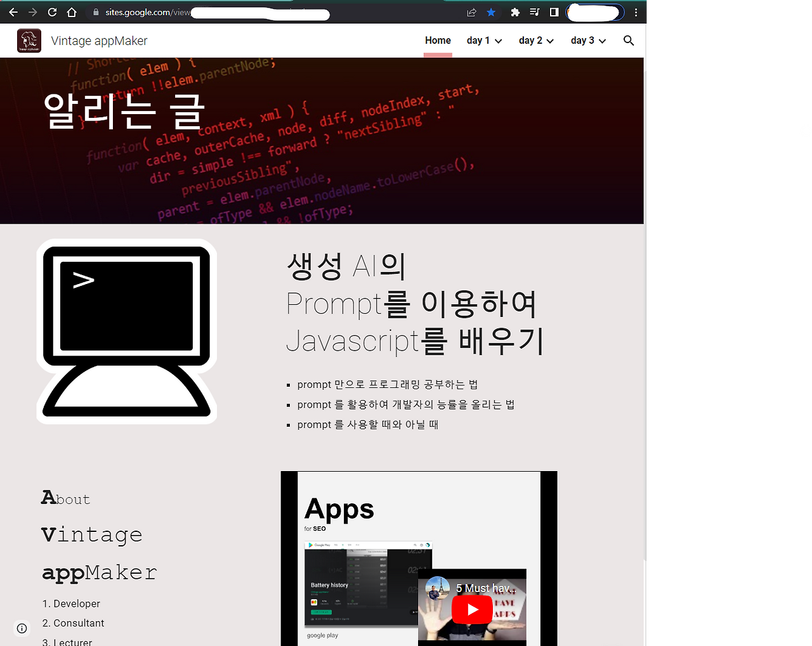
Task: Navigate back using the back arrow
Action: 13,12
